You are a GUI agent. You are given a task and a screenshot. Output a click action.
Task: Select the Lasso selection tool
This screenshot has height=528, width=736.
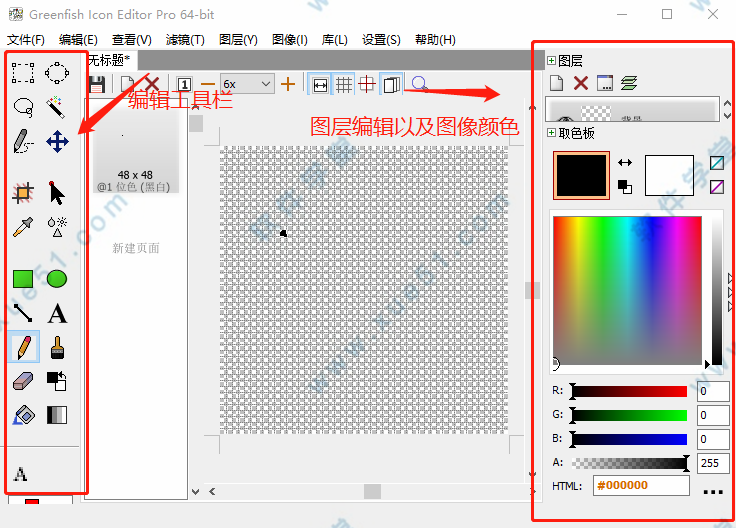pos(23,106)
